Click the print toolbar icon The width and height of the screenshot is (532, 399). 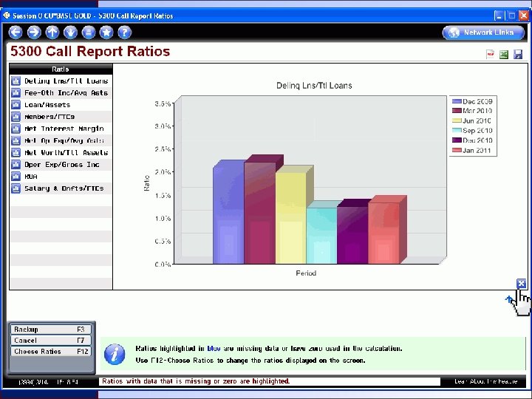pos(89,33)
